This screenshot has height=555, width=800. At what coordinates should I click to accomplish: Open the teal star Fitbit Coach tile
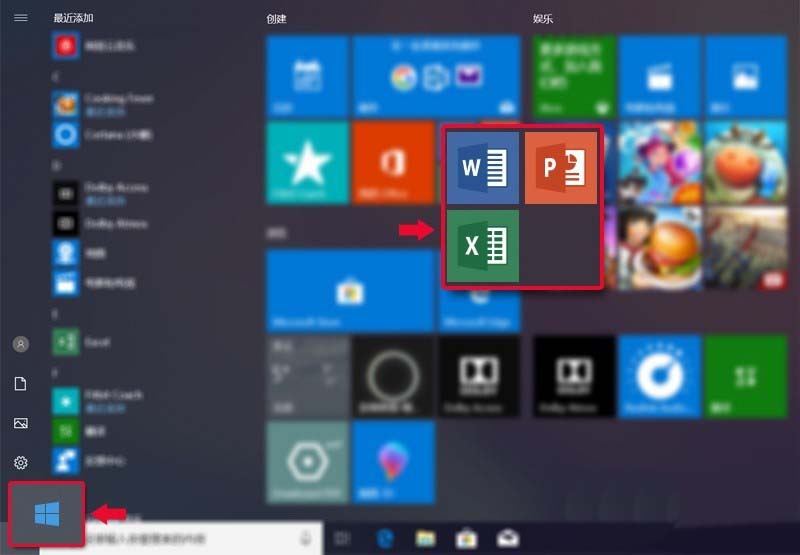(x=307, y=163)
